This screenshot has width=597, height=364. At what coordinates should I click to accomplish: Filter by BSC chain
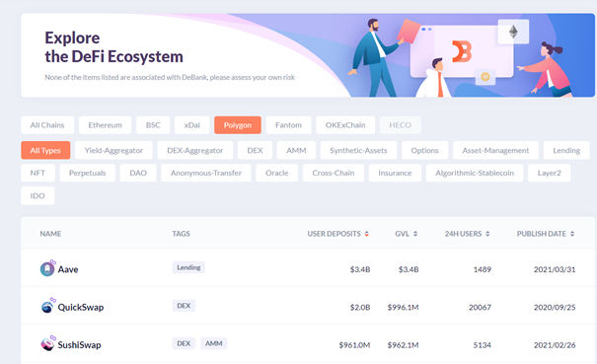click(153, 125)
